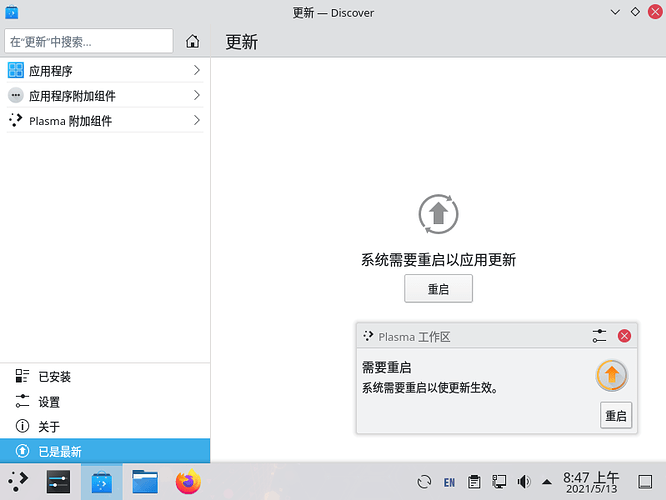The width and height of the screenshot is (666, 500).
Task: Open 应用程序附加组件 category
Action: [104, 95]
